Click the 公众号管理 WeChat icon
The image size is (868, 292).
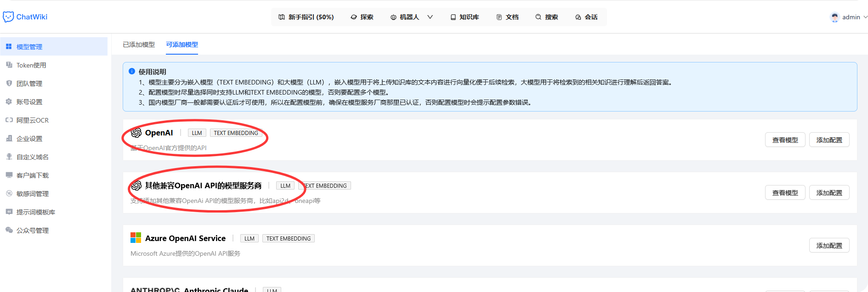(9, 230)
